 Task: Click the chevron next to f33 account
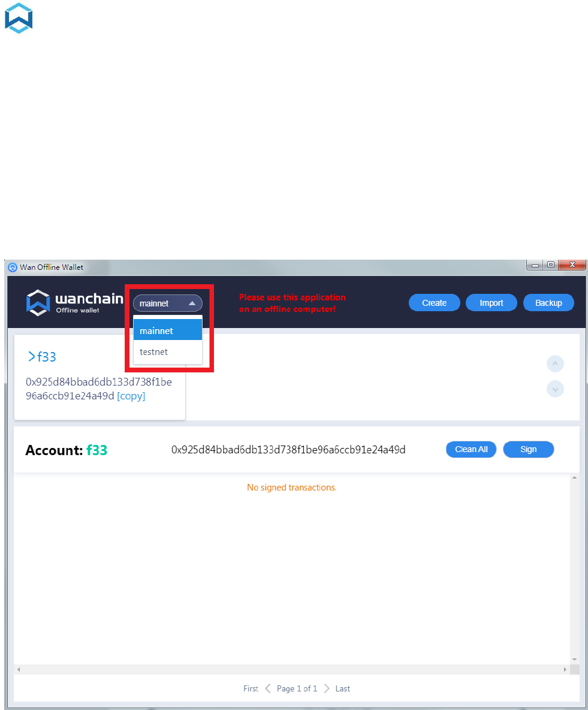click(x=31, y=357)
